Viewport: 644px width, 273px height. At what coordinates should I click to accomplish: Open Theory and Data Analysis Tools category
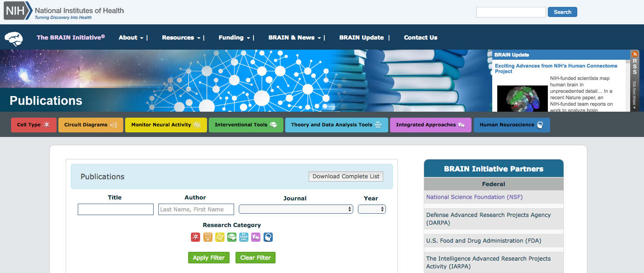pos(337,125)
